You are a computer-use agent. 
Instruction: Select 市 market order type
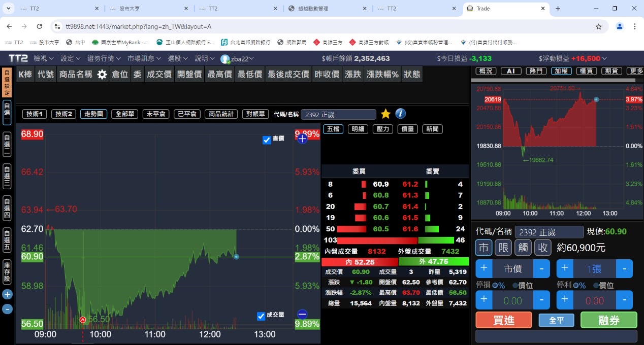(484, 248)
